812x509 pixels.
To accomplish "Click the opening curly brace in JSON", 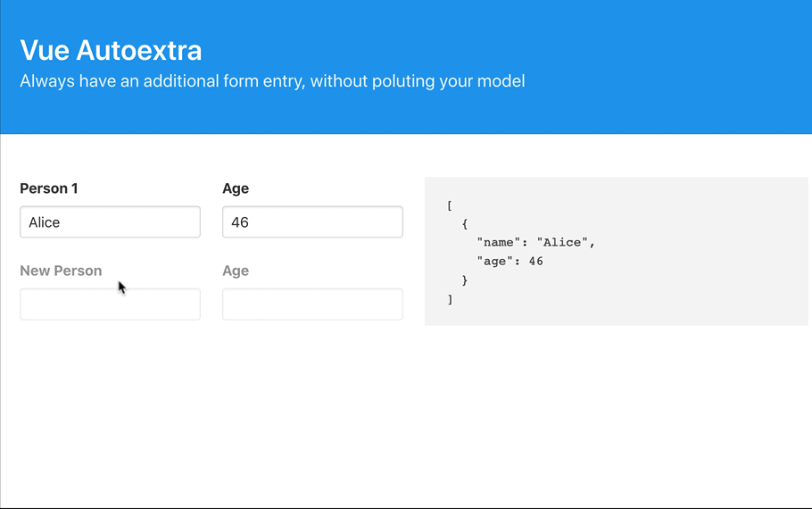I will [465, 224].
